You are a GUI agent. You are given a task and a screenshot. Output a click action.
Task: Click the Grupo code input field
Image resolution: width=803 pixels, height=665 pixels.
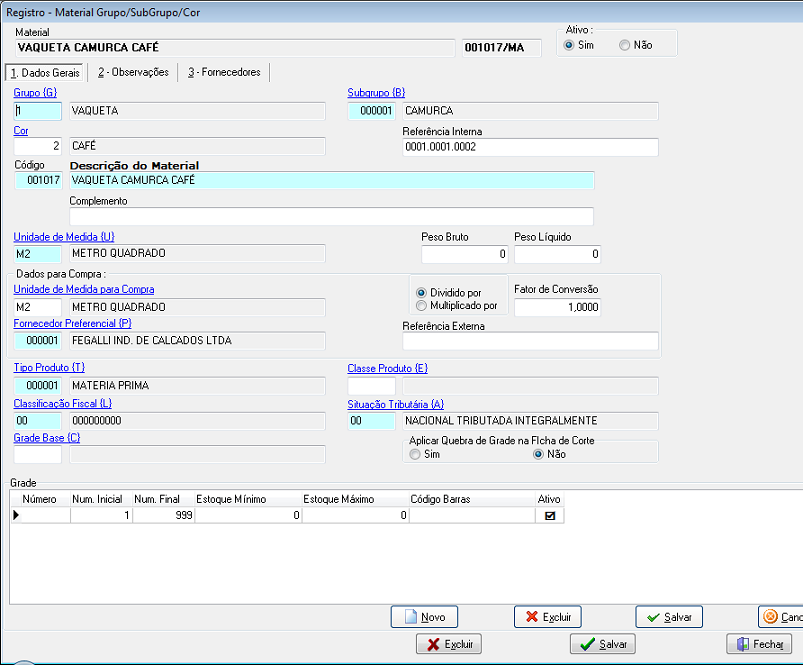point(38,111)
